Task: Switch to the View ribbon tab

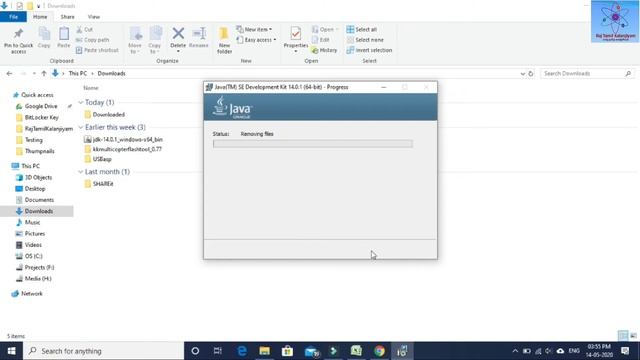Action: coord(93,17)
